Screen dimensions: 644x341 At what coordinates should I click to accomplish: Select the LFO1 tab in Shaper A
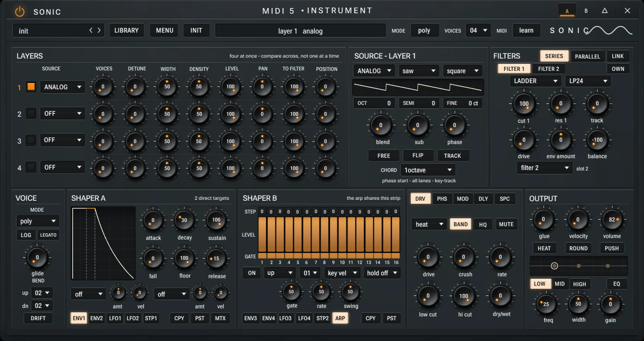(x=115, y=318)
